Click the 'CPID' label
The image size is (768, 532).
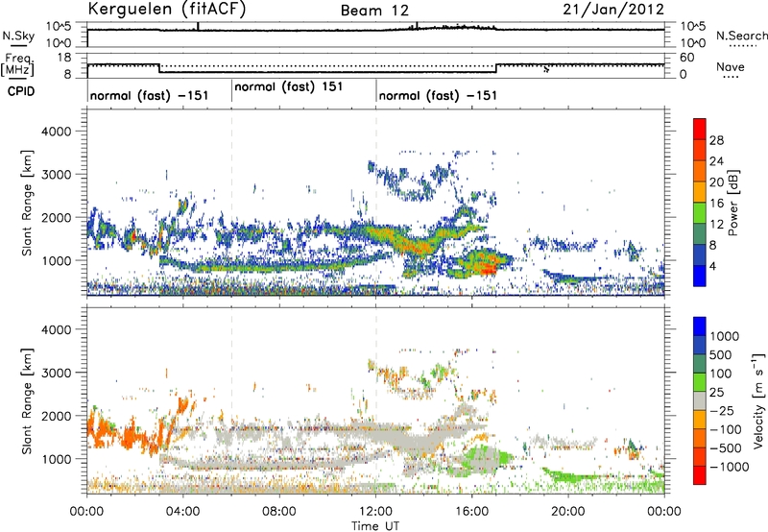[21, 91]
